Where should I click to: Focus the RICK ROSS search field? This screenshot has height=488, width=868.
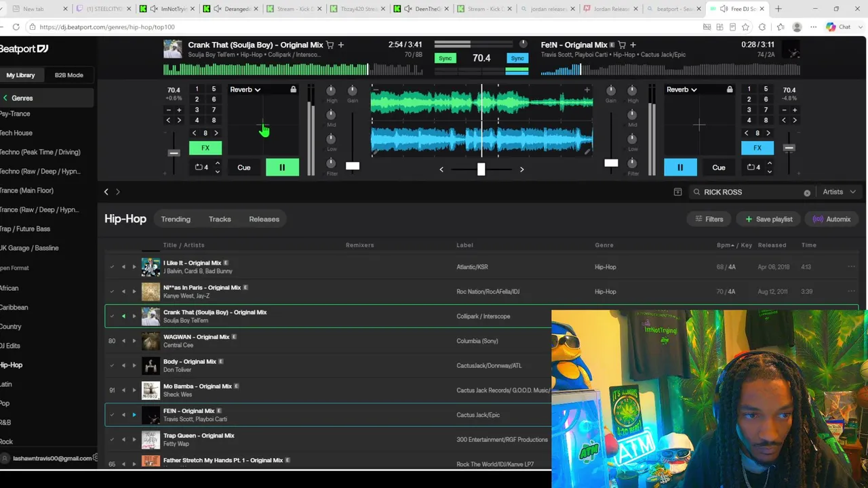click(x=751, y=192)
